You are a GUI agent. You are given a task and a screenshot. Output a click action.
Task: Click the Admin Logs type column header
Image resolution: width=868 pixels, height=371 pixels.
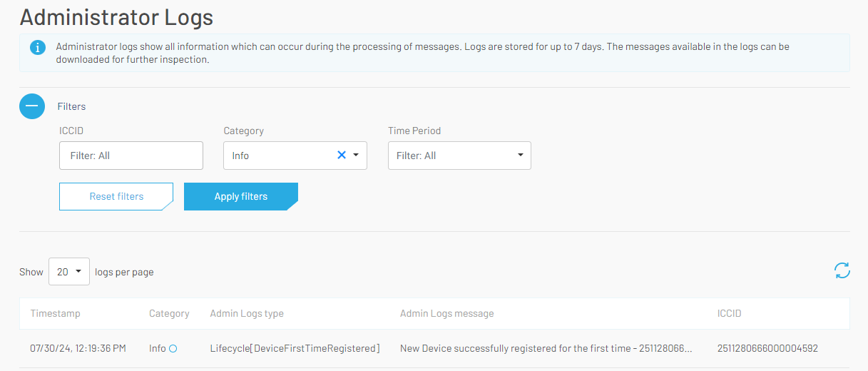(x=247, y=313)
